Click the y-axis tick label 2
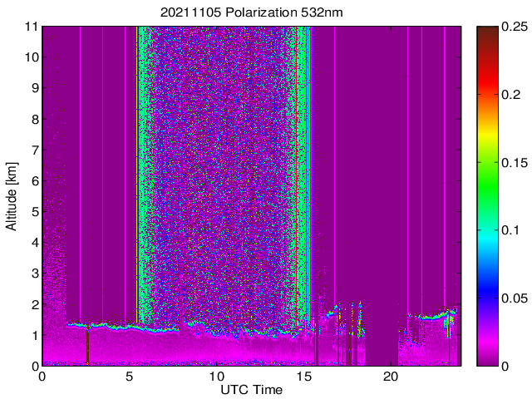This screenshot has width=532, height=399. [35, 304]
